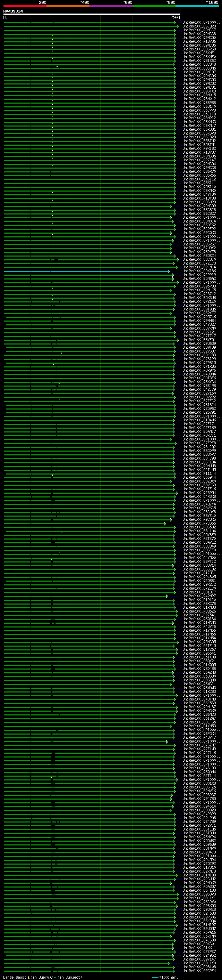
Task: Select hit UniRef100_B7ZEC3
Action: click(199, 264)
